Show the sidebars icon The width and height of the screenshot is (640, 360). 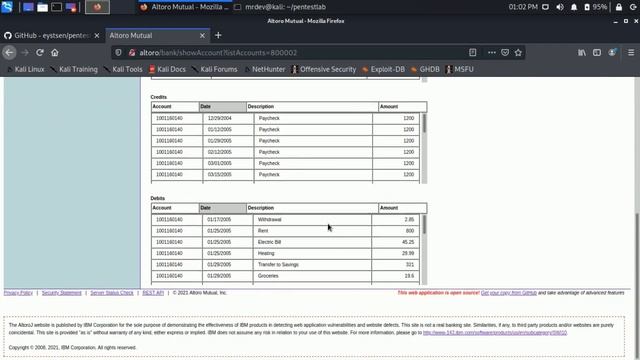tap(597, 53)
